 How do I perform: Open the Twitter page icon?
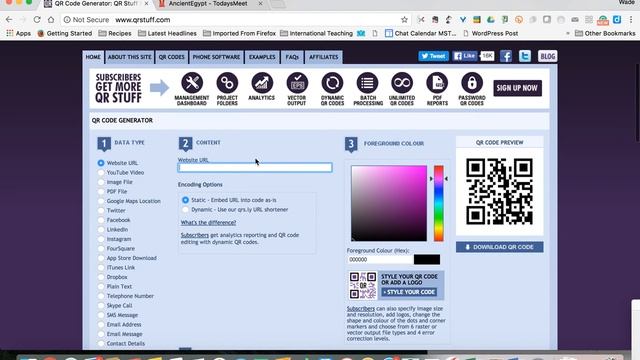pos(525,56)
